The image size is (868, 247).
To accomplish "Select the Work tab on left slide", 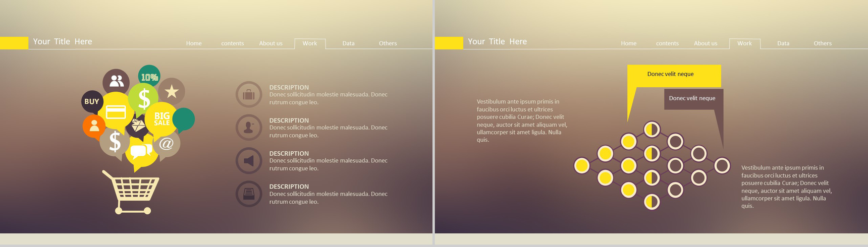I will tap(310, 43).
